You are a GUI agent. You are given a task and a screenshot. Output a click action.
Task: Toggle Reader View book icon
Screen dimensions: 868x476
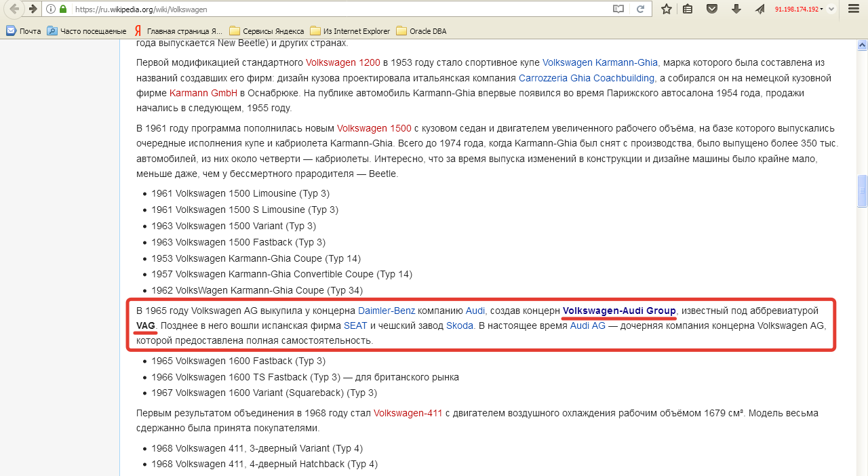coord(618,9)
